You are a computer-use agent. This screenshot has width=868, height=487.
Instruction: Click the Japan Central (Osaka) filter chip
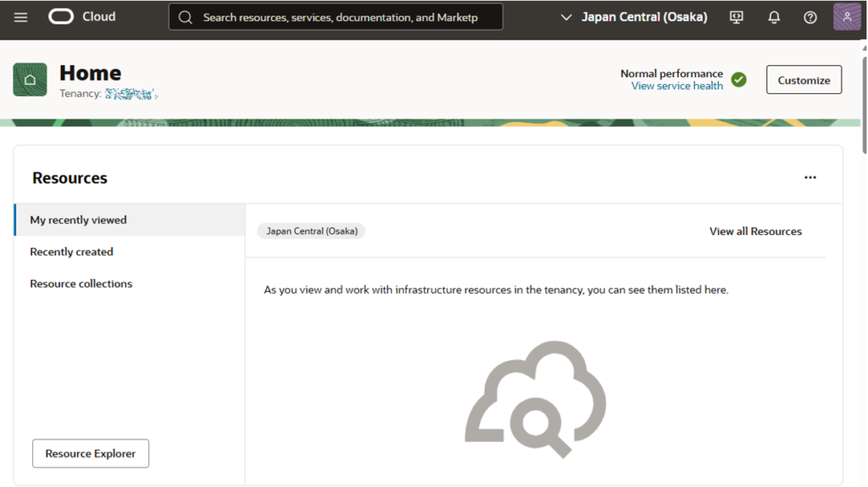click(311, 232)
